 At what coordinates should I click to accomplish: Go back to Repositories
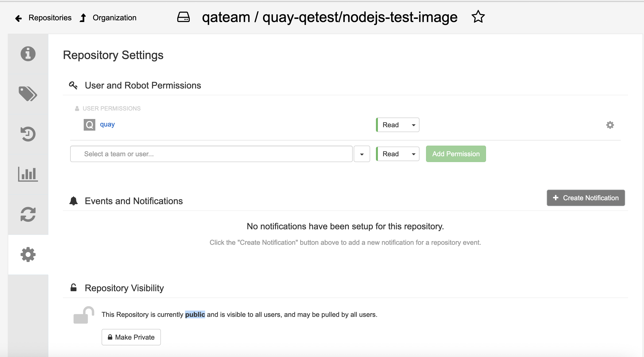(44, 18)
